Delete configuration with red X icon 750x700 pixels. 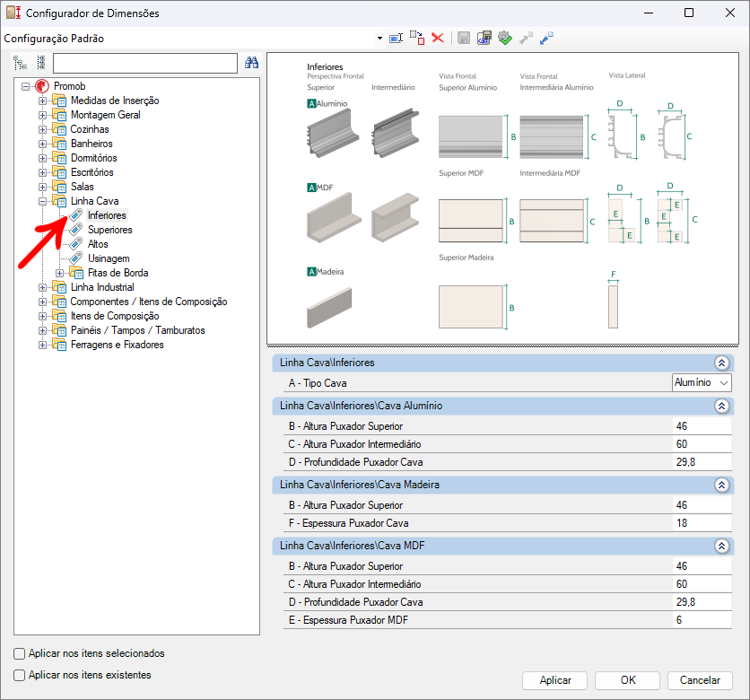(438, 38)
